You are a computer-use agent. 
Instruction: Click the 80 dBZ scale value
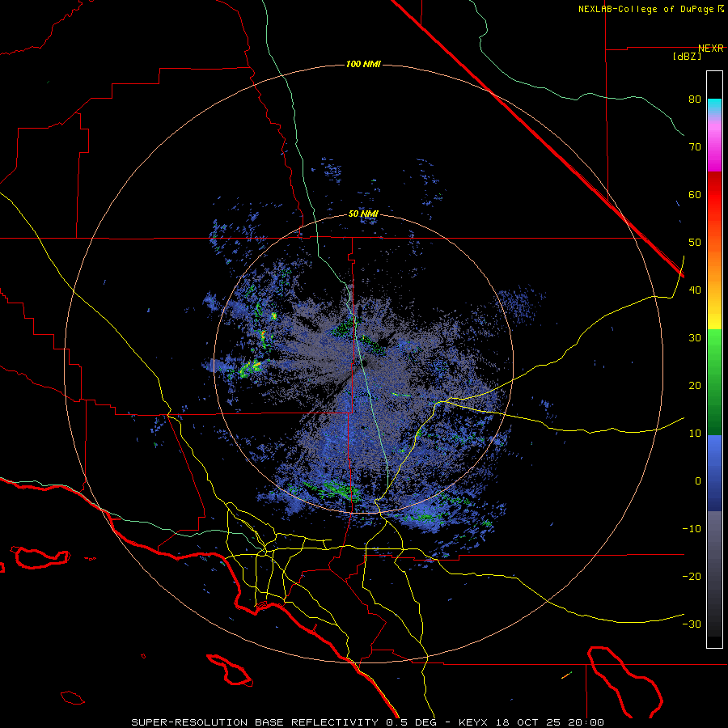pos(695,99)
